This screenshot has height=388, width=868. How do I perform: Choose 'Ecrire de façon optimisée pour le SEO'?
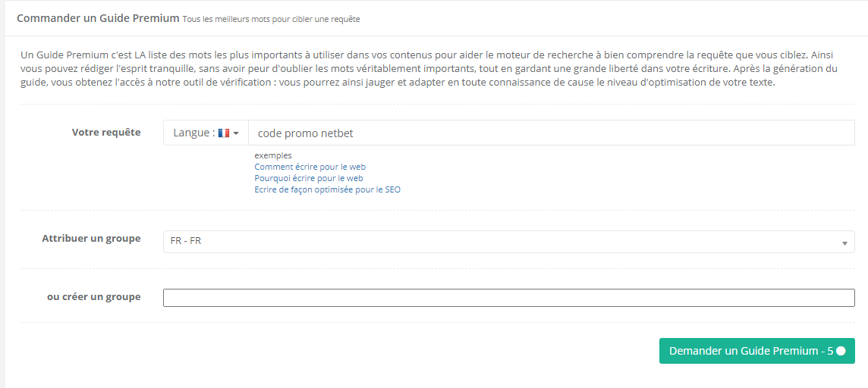327,189
